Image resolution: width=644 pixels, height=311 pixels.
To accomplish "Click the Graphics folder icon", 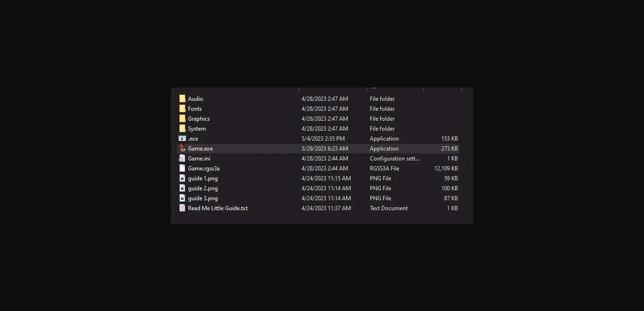I will pos(182,119).
